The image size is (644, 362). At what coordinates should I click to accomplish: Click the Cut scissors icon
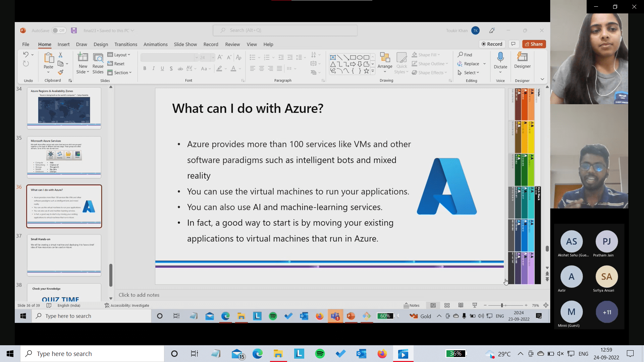click(60, 55)
